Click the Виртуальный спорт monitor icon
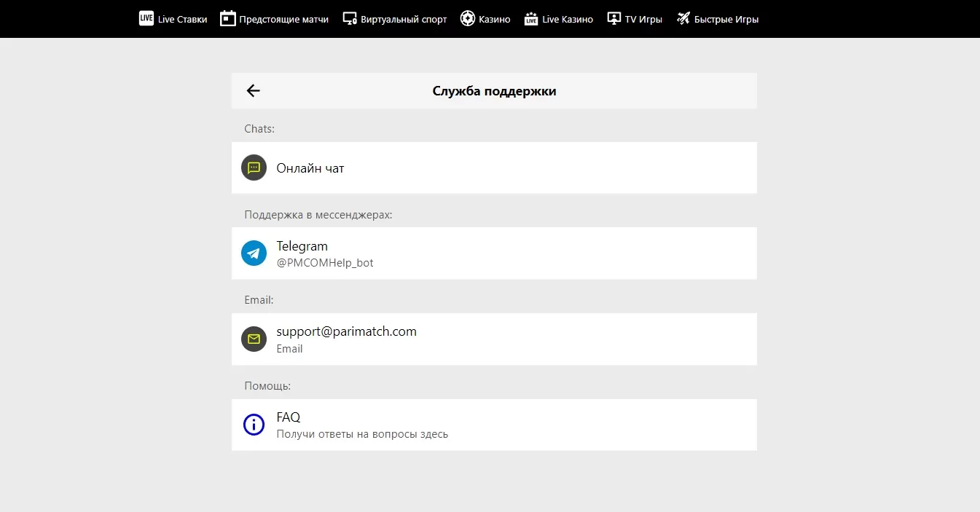 click(x=350, y=19)
